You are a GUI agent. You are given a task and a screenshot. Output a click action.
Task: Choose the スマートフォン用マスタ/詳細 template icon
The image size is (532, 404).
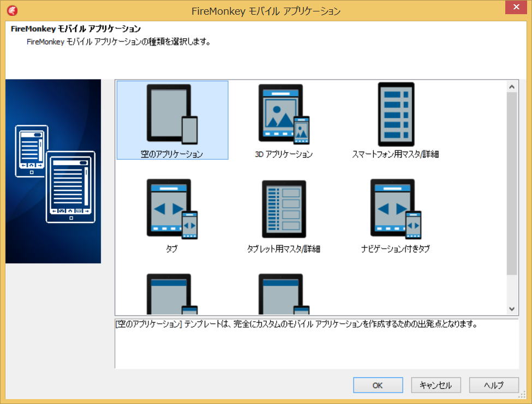click(396, 114)
